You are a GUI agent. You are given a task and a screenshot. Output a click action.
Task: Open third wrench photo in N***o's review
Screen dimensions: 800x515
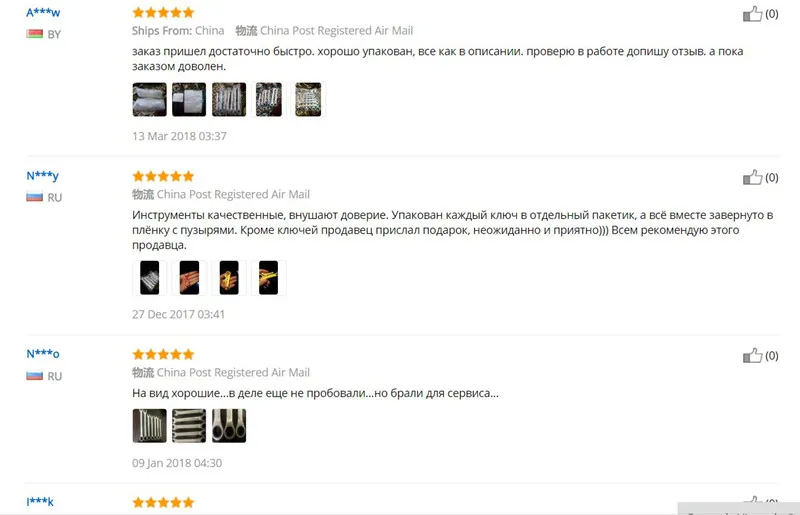[x=229, y=426]
